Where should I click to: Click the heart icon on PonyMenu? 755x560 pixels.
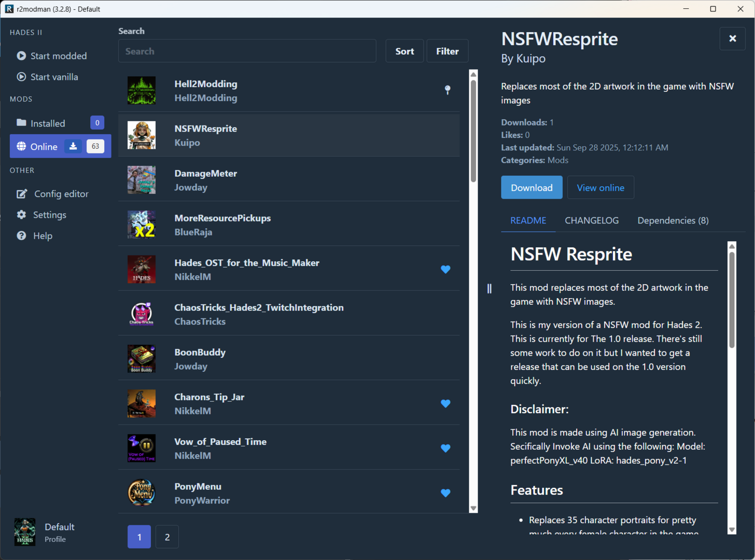tap(445, 493)
